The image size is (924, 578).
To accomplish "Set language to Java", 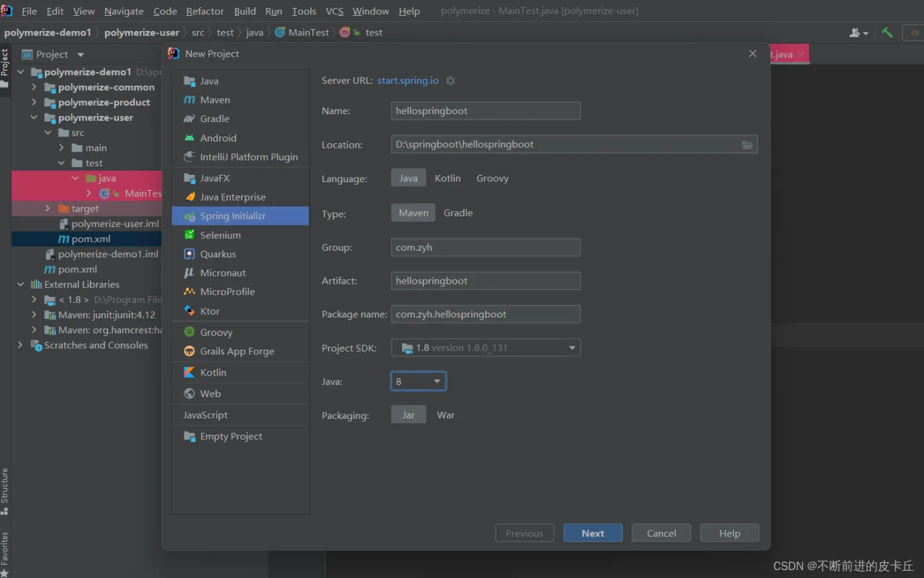I will click(409, 178).
